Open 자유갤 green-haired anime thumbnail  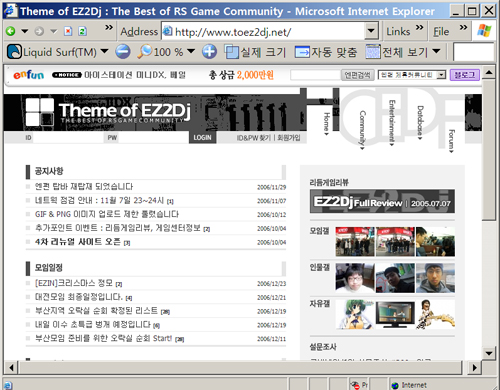point(355,314)
